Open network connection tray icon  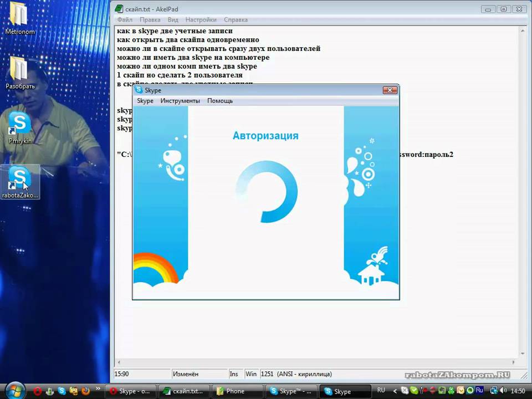pos(494,391)
